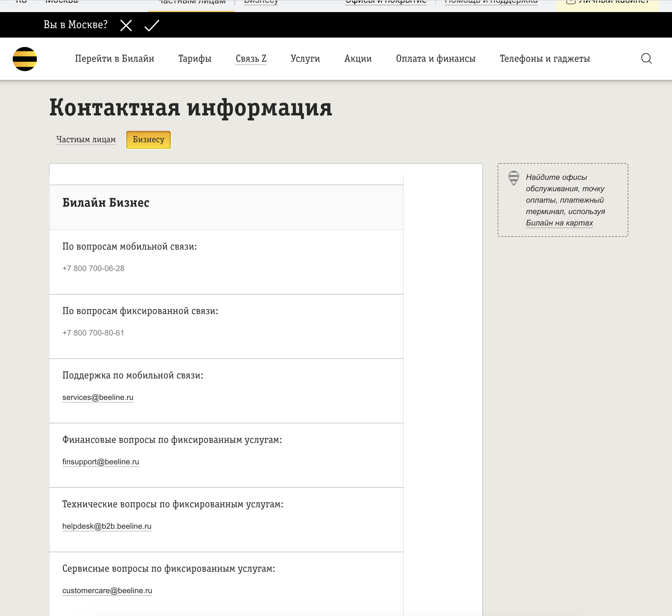672x616 pixels.
Task: Switch to the Частным лицам contacts tab
Action: [86, 139]
